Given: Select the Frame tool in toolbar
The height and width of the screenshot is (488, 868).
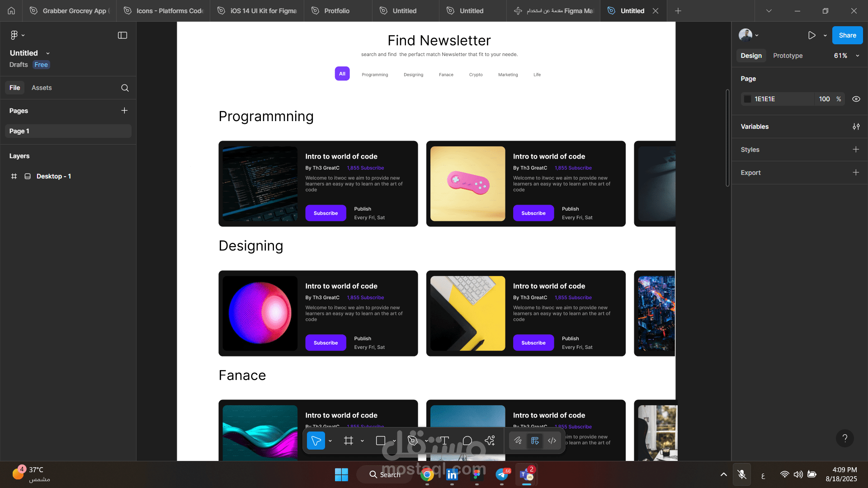Looking at the screenshot, I should click(x=348, y=441).
